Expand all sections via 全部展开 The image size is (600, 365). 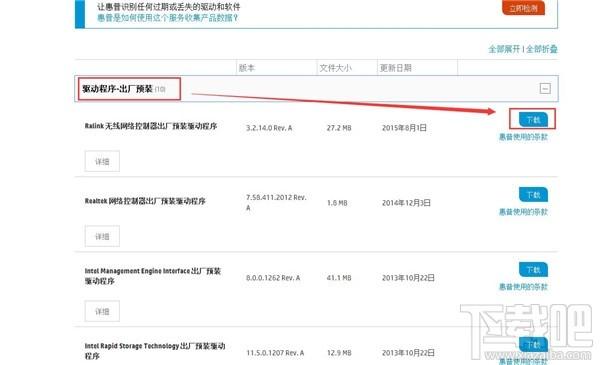click(x=504, y=49)
